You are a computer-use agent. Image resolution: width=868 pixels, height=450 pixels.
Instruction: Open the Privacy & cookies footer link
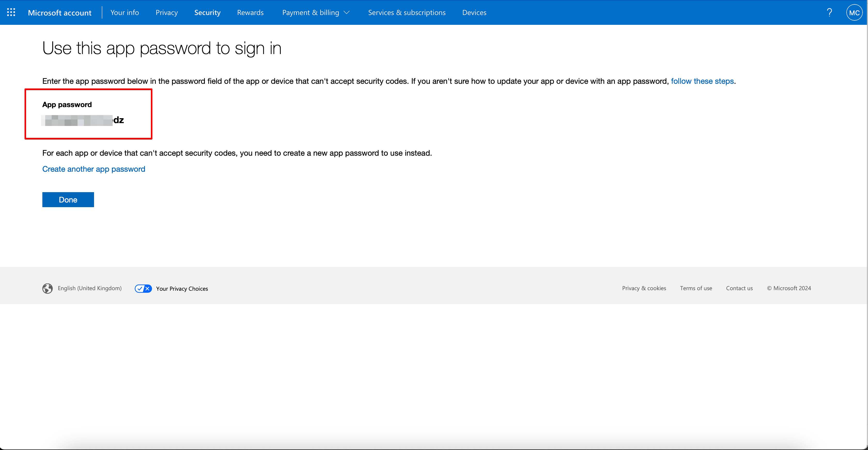(x=644, y=288)
